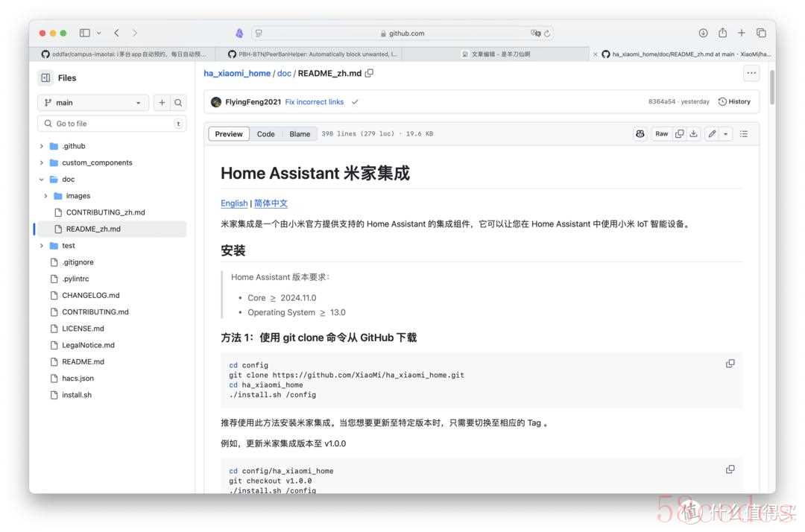This screenshot has height=532, width=805.
Task: Open Safari sidebar dropdown chevron
Action: pyautogui.click(x=99, y=33)
